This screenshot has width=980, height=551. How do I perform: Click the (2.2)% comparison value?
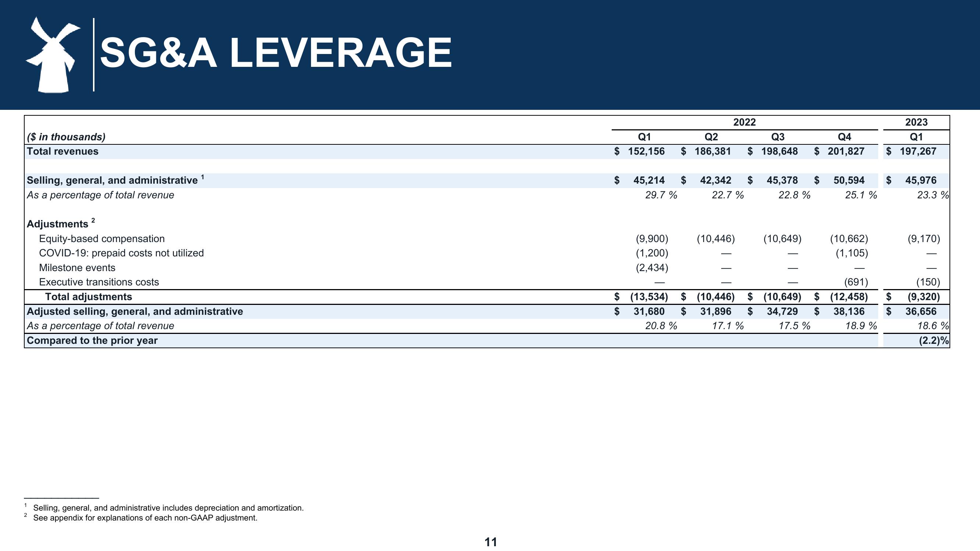point(934,341)
